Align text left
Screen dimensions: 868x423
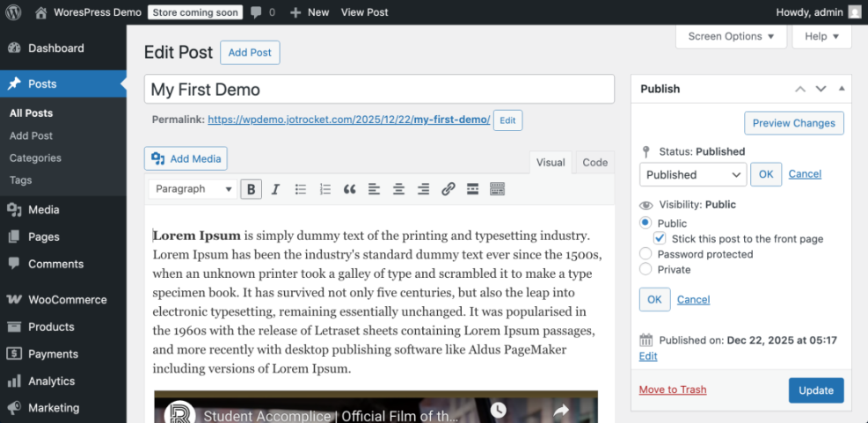tap(375, 189)
